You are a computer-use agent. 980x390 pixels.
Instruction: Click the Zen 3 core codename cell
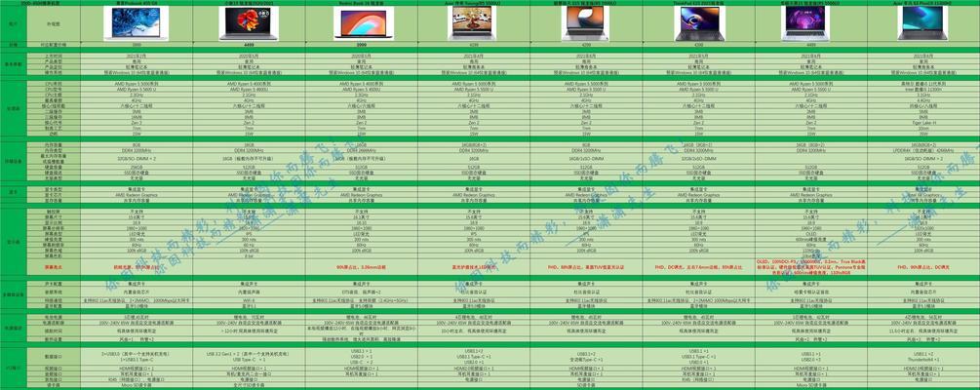(x=137, y=122)
